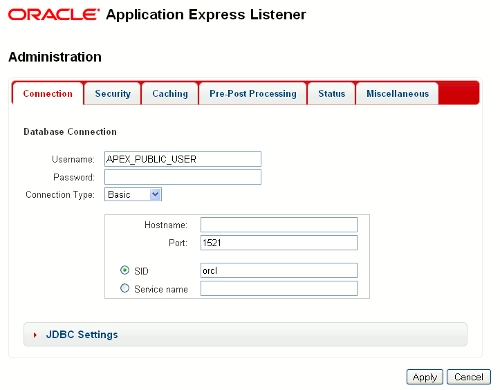Click the JDBC Settings heading link
Image resolution: width=500 pixels, height=390 pixels.
tap(82, 334)
